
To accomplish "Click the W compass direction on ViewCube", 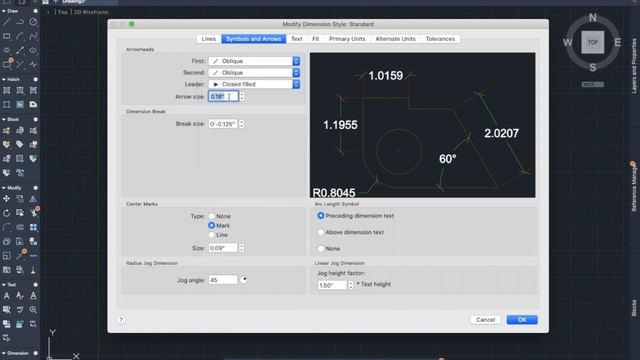I will [568, 42].
